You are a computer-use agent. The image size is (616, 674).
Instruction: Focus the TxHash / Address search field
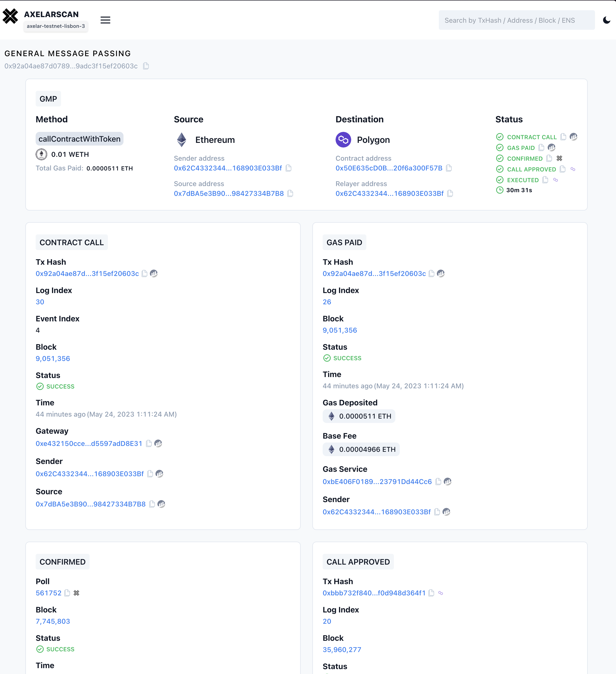click(x=516, y=20)
